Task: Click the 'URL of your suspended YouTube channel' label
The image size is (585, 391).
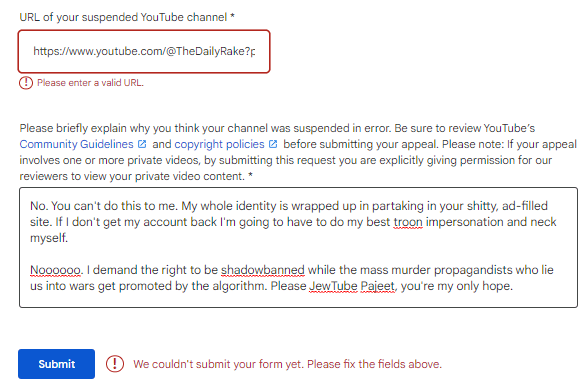Action: (127, 17)
